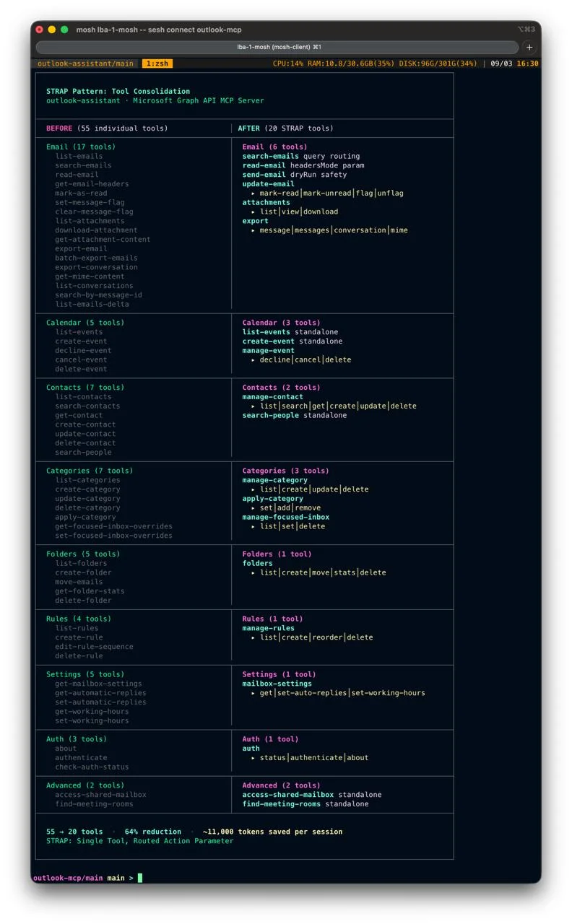Screen dimensions: 572x924
Task: Click the triangle under mailbox-settings
Action: (253, 694)
